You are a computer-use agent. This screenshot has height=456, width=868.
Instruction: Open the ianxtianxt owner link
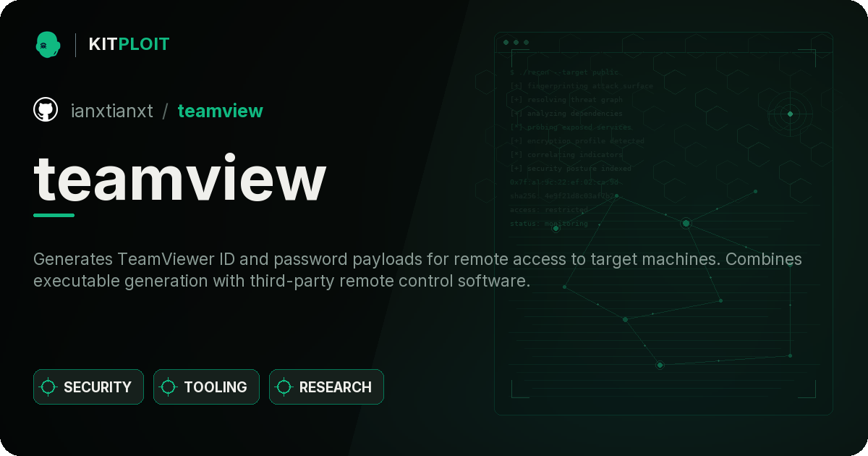tap(112, 111)
